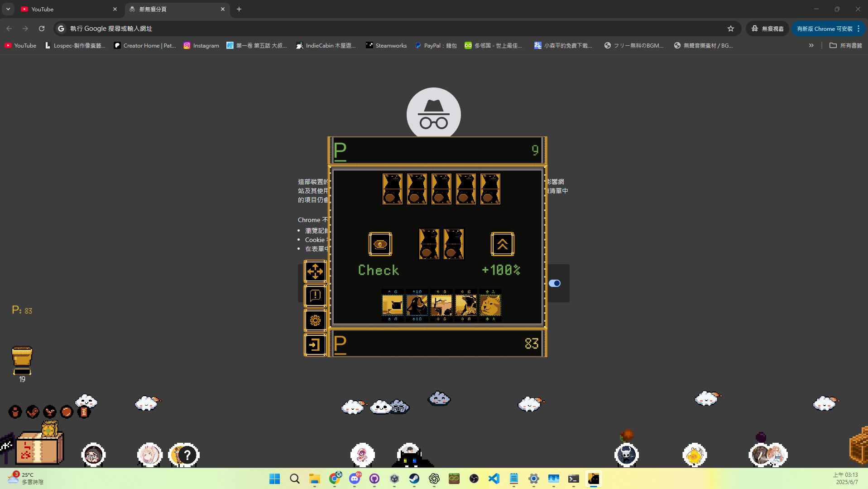868x489 pixels.
Task: Click the Chrome update available button
Action: [828, 29]
